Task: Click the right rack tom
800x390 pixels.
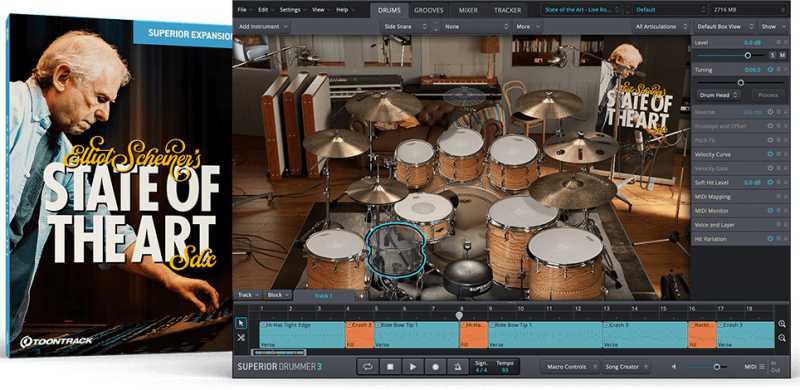Action: coord(513,162)
